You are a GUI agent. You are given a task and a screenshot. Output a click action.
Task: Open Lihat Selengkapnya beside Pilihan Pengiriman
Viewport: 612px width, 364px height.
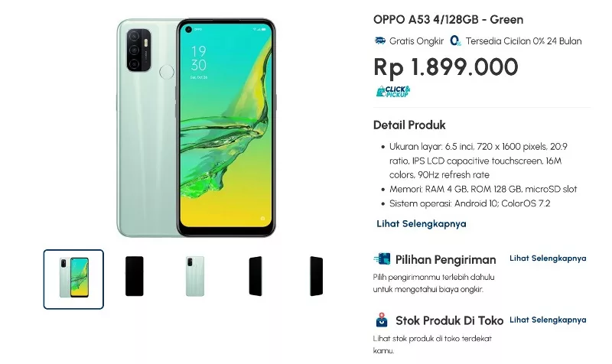tap(548, 258)
